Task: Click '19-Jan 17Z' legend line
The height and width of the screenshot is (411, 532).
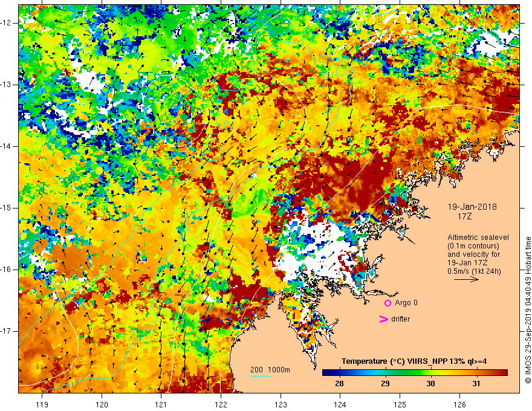Action: 468,263
